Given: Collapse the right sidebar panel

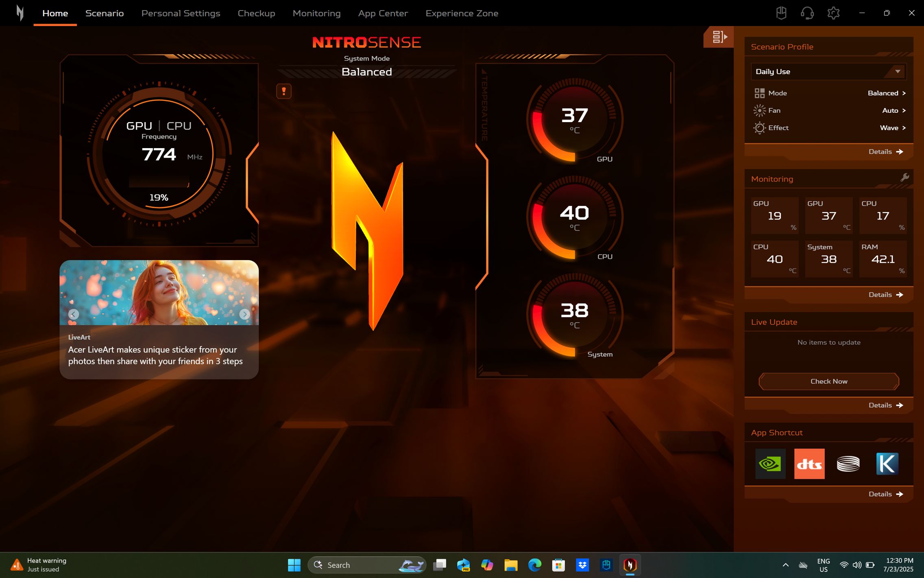Looking at the screenshot, I should click(x=719, y=37).
